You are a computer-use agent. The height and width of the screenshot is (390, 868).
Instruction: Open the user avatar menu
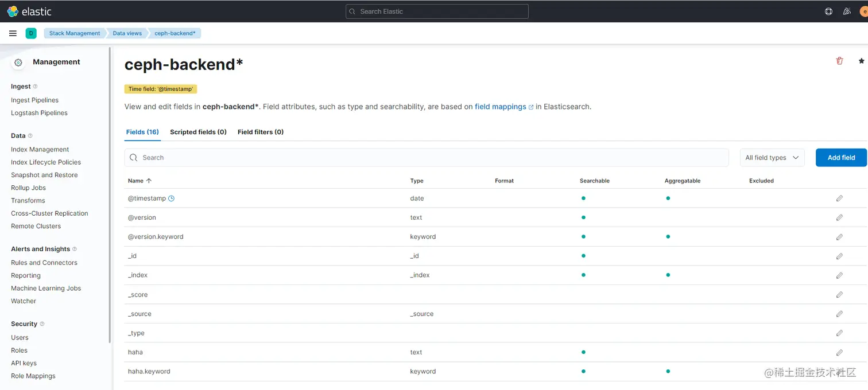click(864, 11)
